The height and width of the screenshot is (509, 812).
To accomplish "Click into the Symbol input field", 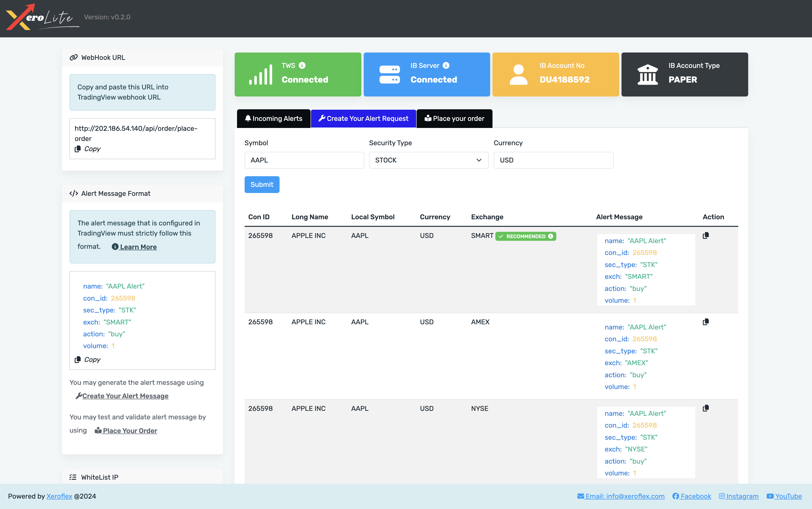I will click(304, 160).
